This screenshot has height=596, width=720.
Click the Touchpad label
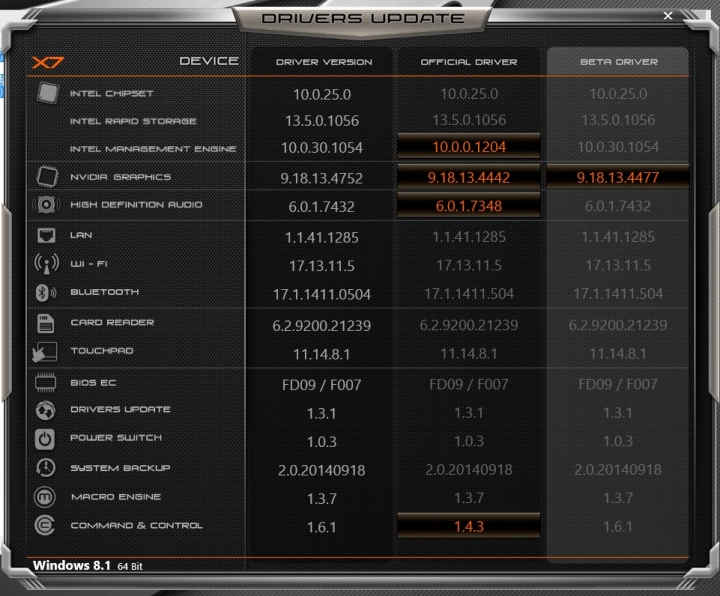[x=101, y=351]
